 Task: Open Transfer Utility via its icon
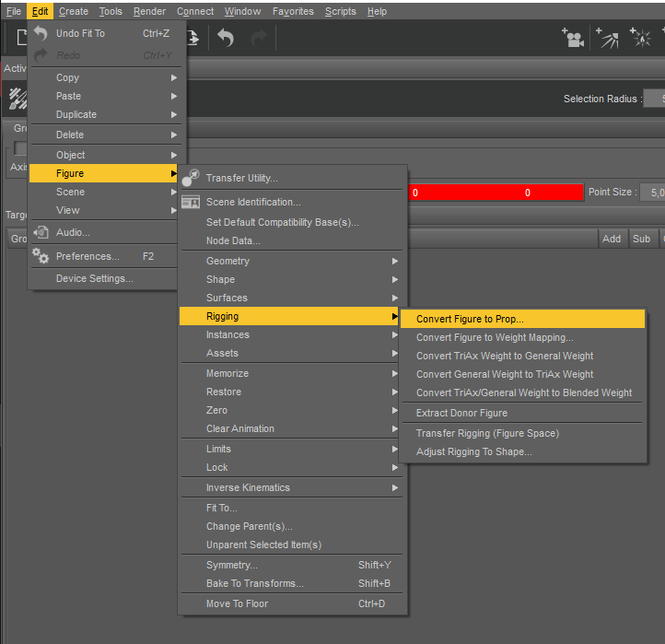click(191, 178)
